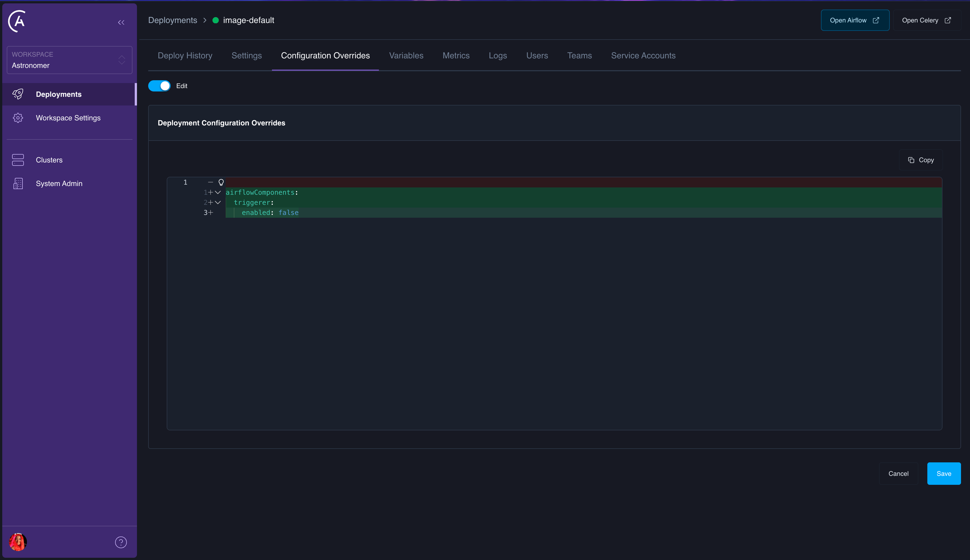This screenshot has height=560, width=970.
Task: Open the Metrics tab
Action: coord(456,55)
